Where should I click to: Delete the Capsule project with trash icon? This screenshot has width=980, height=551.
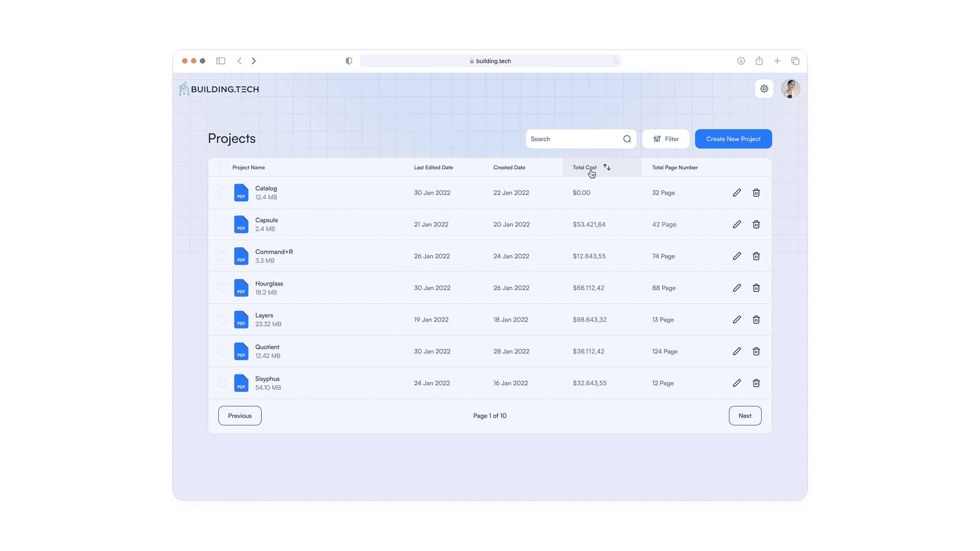click(x=756, y=224)
